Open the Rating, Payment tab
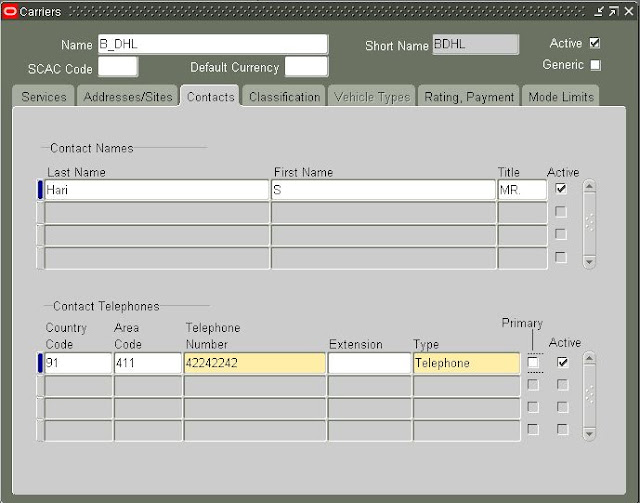The image size is (640, 503). click(469, 96)
